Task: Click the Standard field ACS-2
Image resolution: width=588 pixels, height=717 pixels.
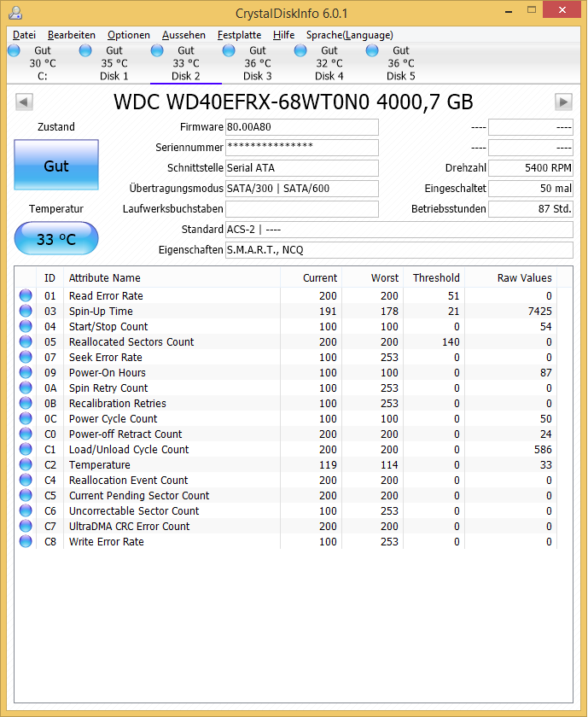Action: point(399,230)
